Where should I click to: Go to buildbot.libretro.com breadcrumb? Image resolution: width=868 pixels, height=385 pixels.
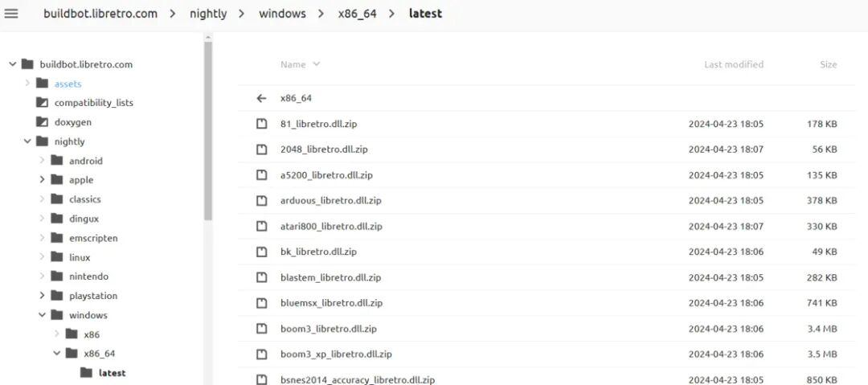100,14
